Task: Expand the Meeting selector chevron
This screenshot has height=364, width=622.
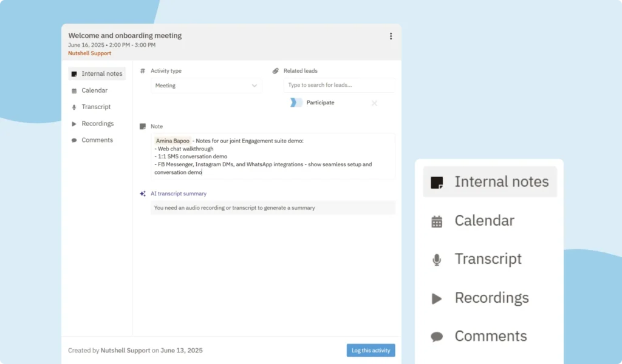Action: 255,85
